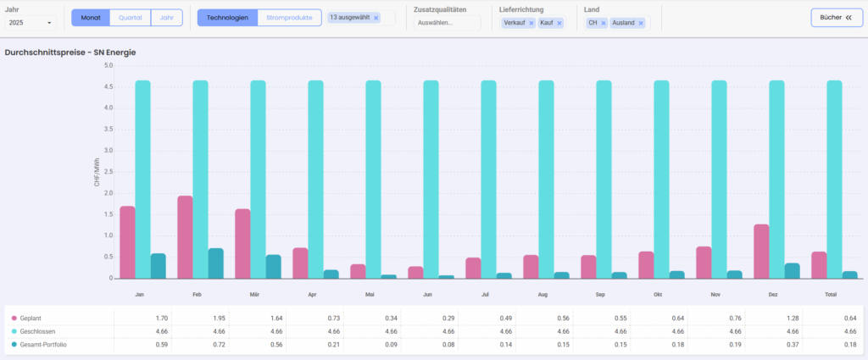Open the Zusatzqualitäten Auswählen dropdown
The width and height of the screenshot is (868, 360).
tap(448, 23)
